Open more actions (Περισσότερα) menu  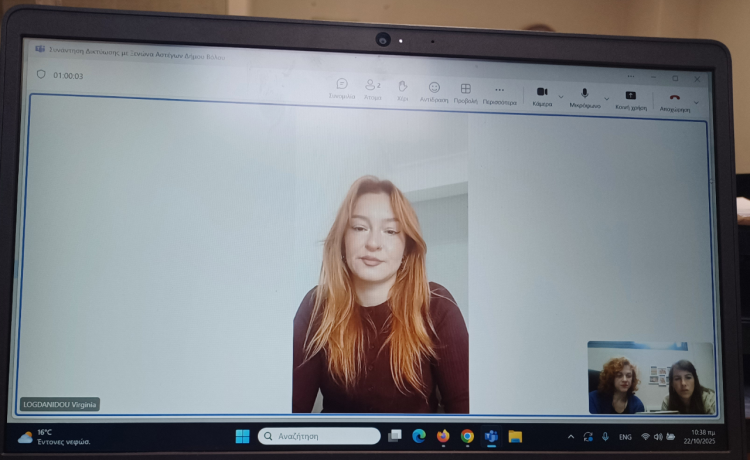[499, 93]
